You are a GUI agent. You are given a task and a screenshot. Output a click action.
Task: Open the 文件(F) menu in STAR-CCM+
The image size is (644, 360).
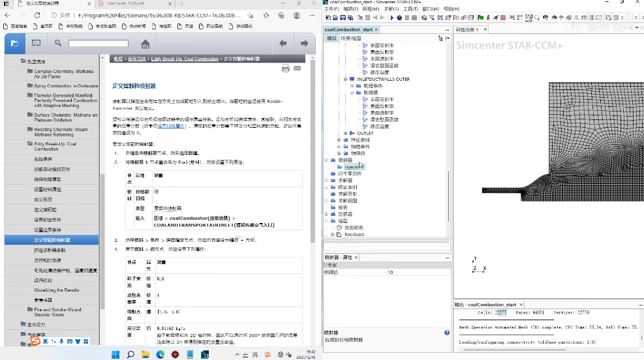click(x=331, y=8)
